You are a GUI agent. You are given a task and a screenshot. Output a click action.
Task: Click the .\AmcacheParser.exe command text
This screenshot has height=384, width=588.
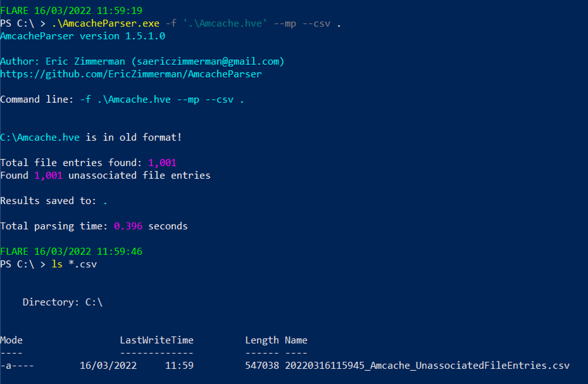pyautogui.click(x=106, y=23)
